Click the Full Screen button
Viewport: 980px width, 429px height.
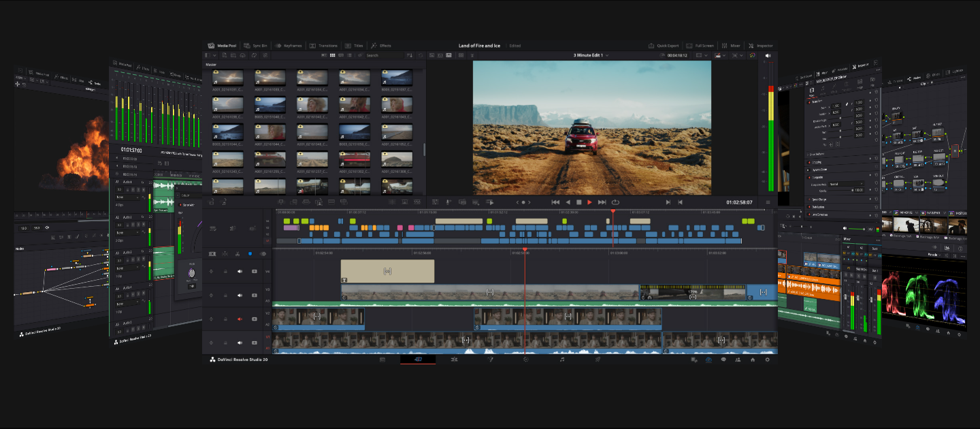tap(700, 46)
